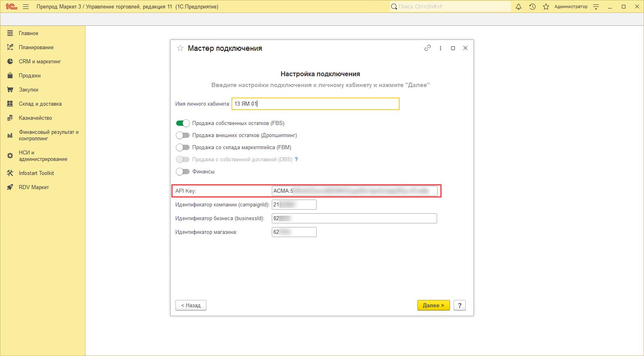Screen dimensions: 644x356
Task: Open the history clock icon
Action: tap(532, 6)
